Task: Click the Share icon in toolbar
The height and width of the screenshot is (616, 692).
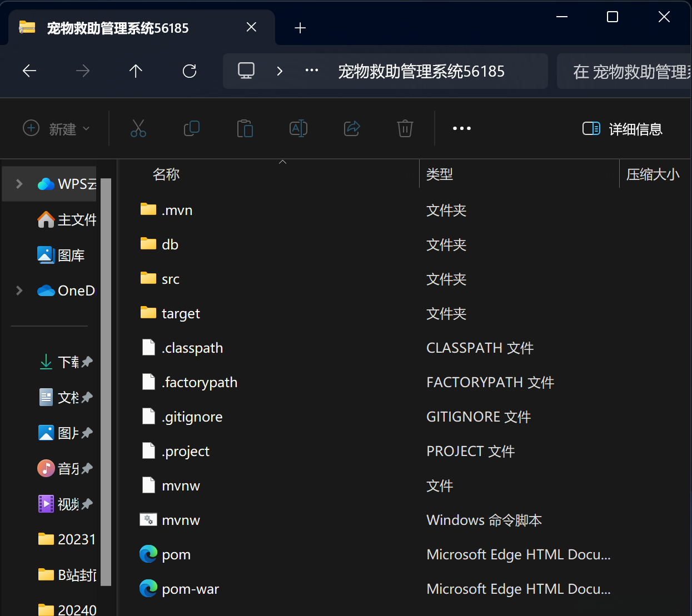Action: point(352,128)
